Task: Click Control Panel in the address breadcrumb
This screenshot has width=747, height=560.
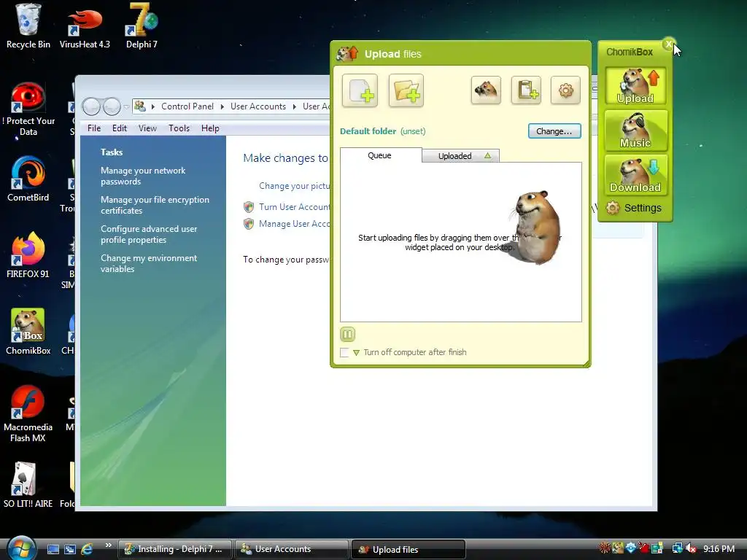Action: coord(187,106)
